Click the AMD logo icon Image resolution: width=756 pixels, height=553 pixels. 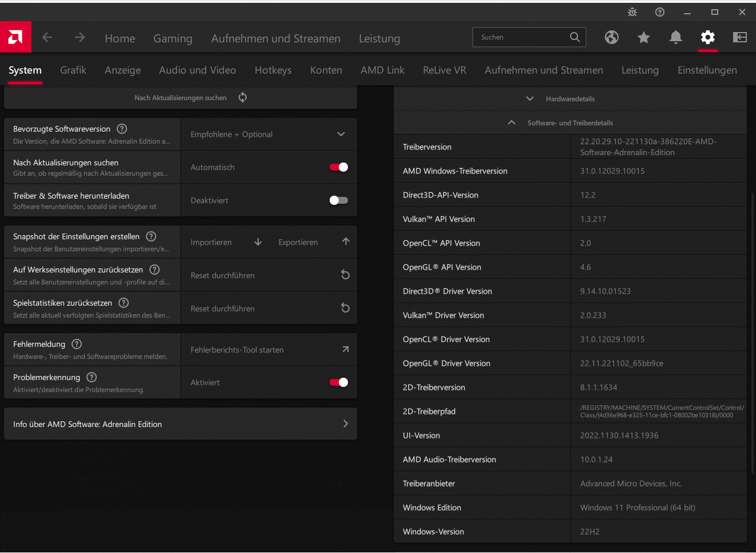(15, 37)
